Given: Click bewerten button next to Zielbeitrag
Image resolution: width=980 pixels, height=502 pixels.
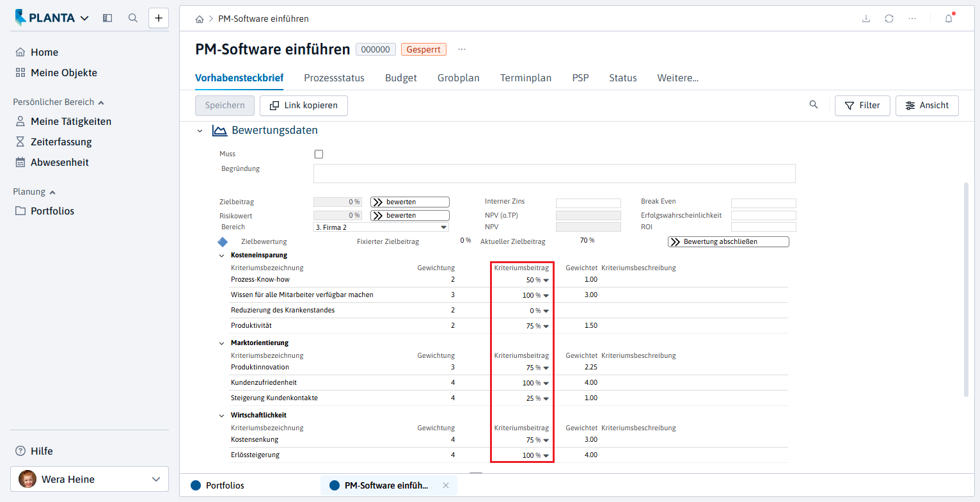Looking at the screenshot, I should pos(410,202).
